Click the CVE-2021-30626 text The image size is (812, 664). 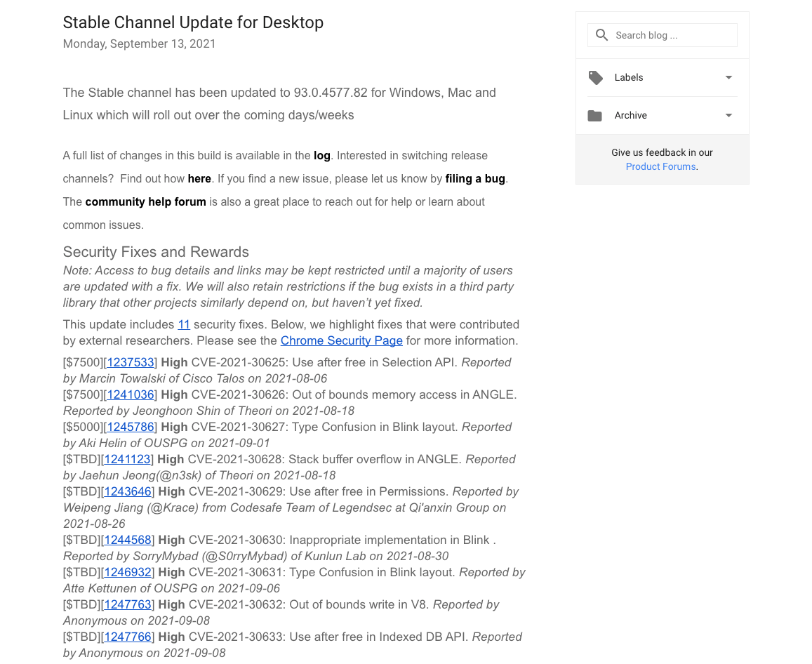pos(238,394)
